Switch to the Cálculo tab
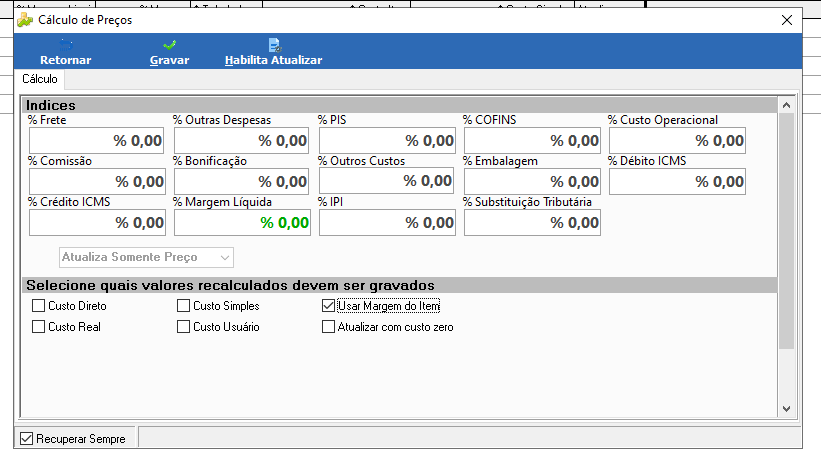 [x=40, y=79]
